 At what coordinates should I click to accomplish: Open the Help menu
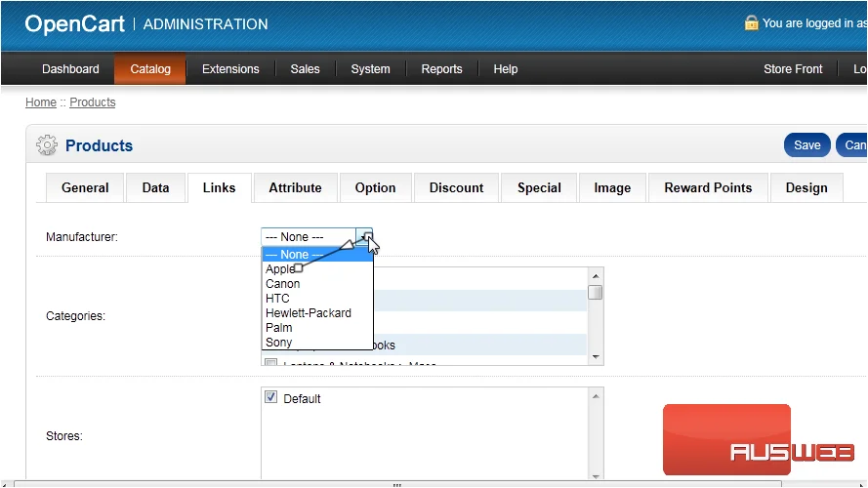[x=506, y=69]
